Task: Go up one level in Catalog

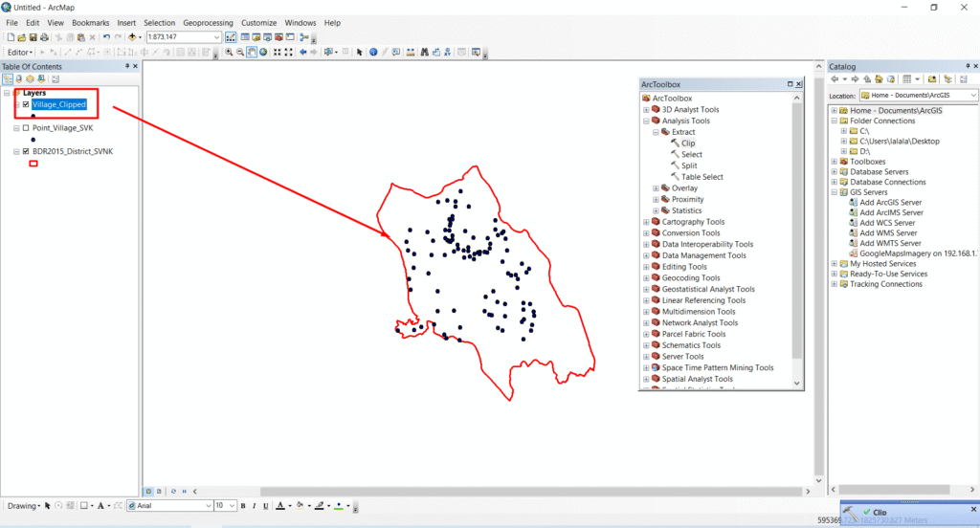Action: click(x=867, y=79)
